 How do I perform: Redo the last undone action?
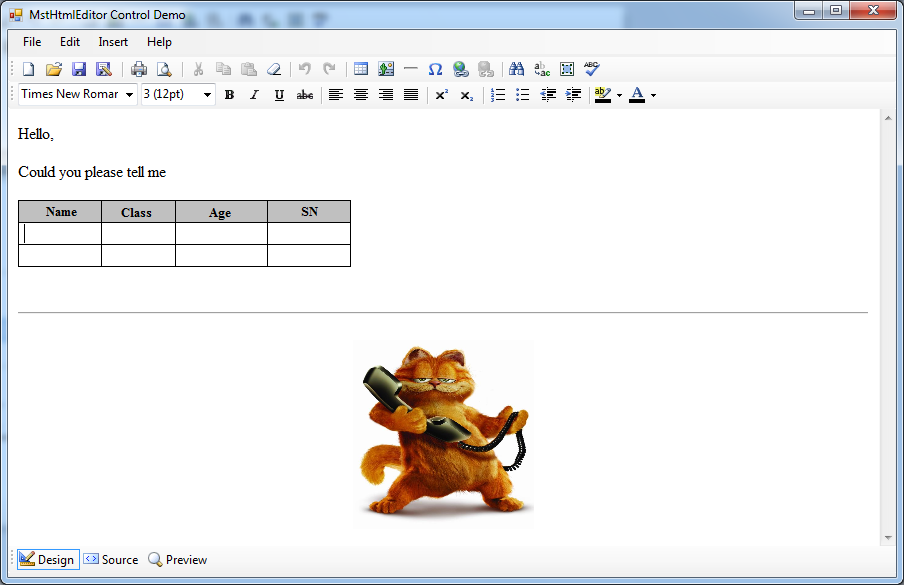pyautogui.click(x=329, y=69)
